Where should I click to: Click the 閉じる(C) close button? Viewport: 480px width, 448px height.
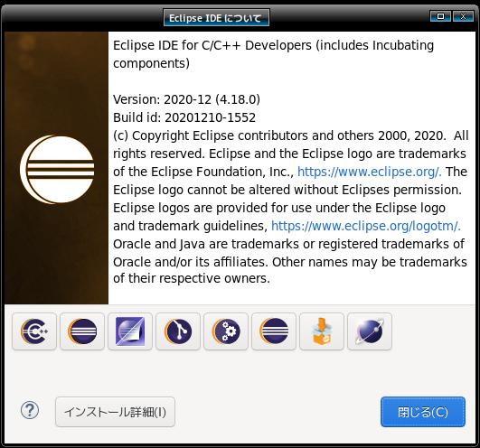click(423, 412)
